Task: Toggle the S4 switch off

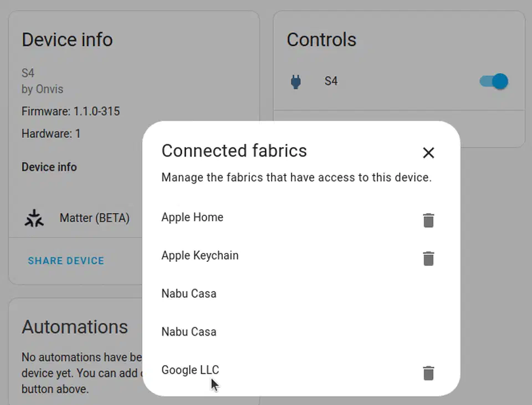Action: 494,82
